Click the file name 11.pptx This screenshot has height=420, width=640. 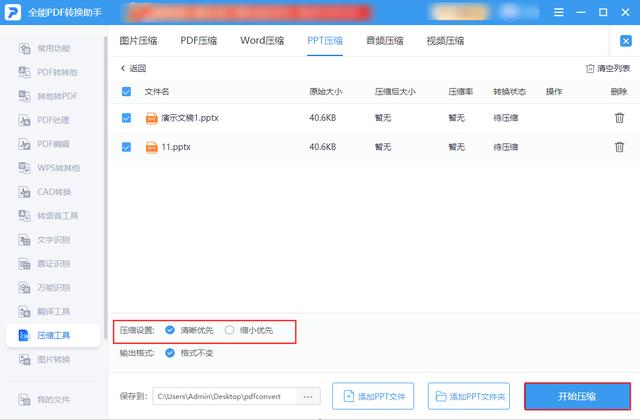[x=176, y=147]
